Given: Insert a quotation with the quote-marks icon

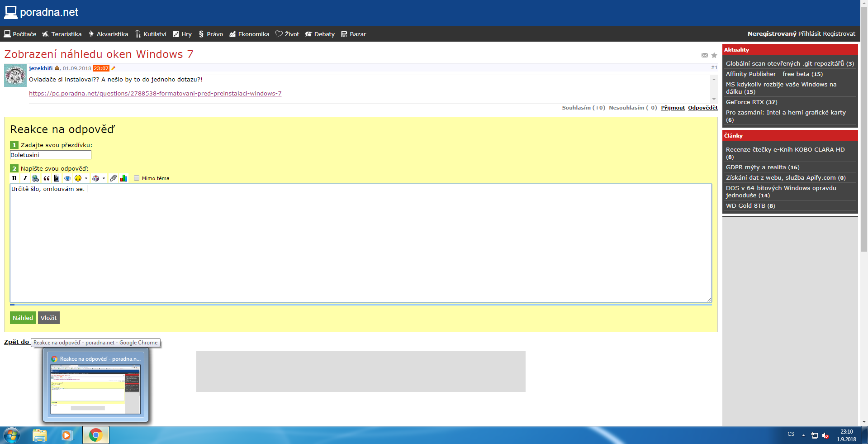Looking at the screenshot, I should pos(46,178).
